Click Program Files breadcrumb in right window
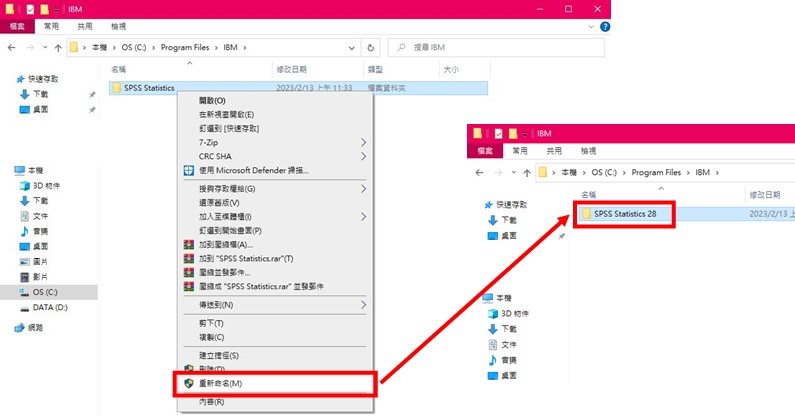This screenshot has height=417, width=795. 656,172
